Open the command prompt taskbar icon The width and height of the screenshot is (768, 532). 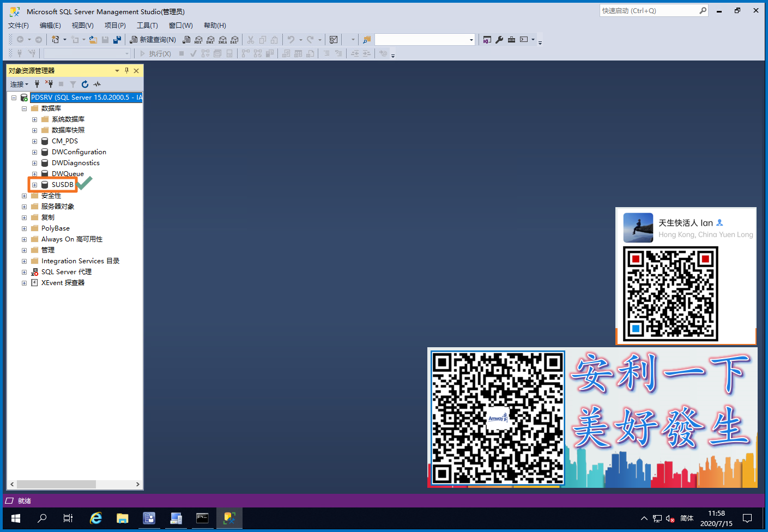coord(202,518)
